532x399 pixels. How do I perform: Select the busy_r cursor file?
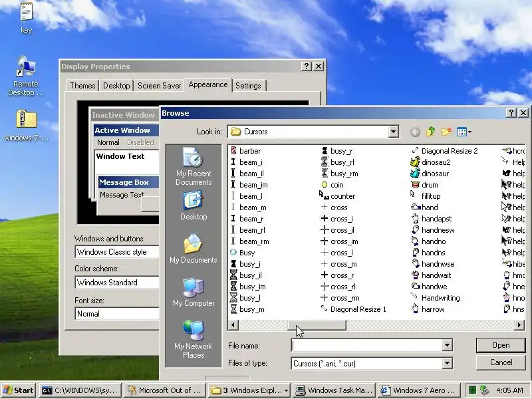336,151
